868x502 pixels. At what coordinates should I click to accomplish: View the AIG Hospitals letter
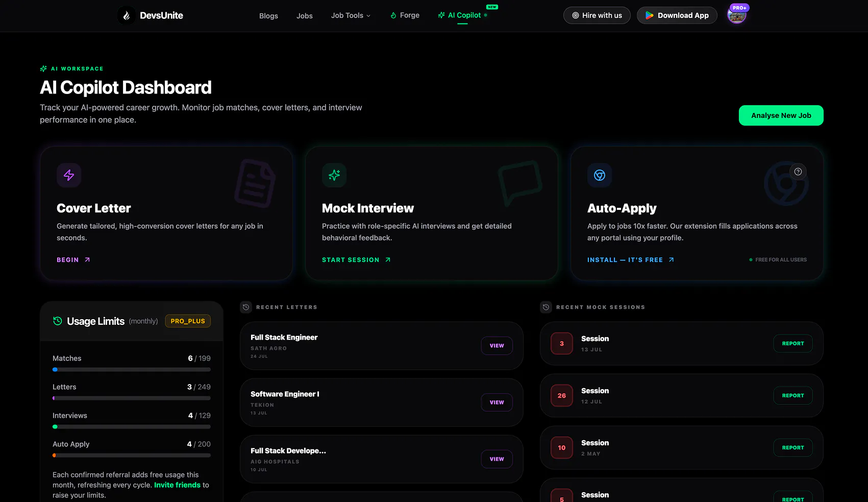click(x=497, y=459)
